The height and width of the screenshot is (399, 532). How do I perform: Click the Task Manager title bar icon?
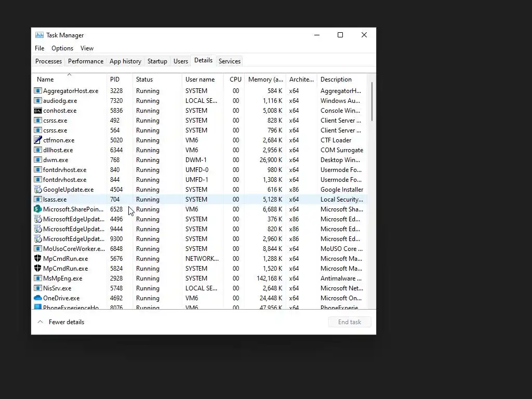pyautogui.click(x=39, y=35)
